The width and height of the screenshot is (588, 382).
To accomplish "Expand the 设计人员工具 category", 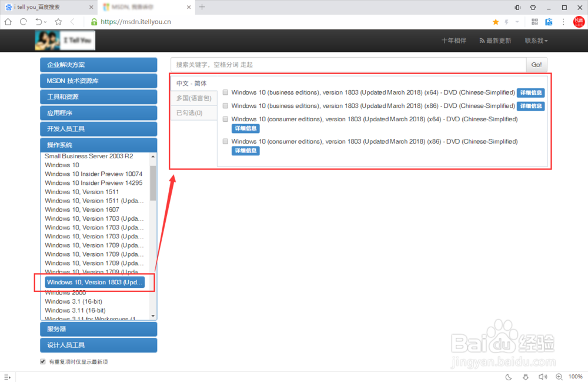I will [x=99, y=346].
